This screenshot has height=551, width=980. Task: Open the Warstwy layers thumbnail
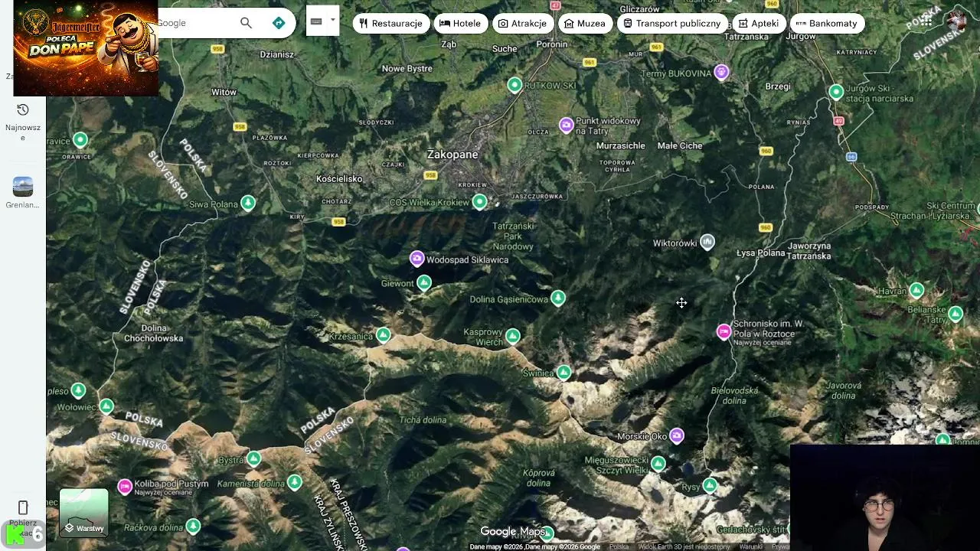84,512
